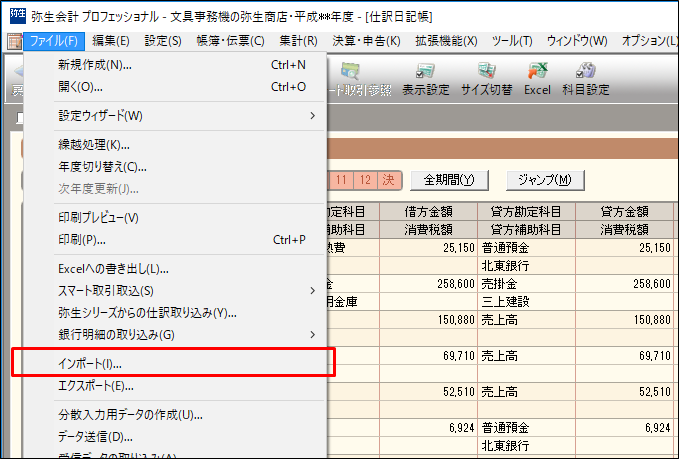The height and width of the screenshot is (459, 679).
Task: Choose 印刷プレビュー(V) menu entry
Action: click(175, 218)
